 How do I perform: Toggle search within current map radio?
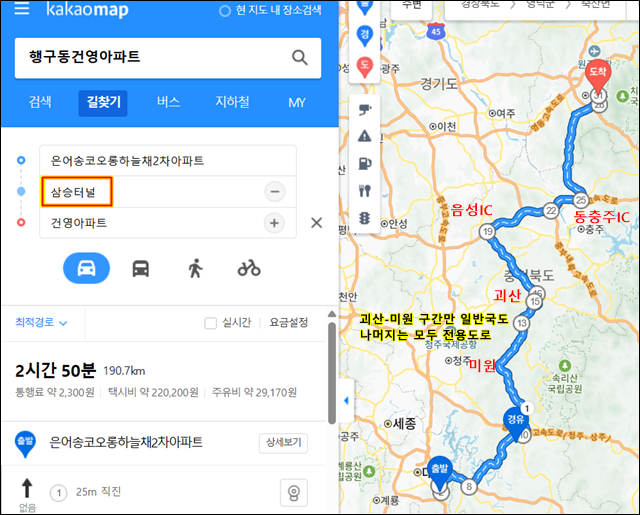coord(224,11)
